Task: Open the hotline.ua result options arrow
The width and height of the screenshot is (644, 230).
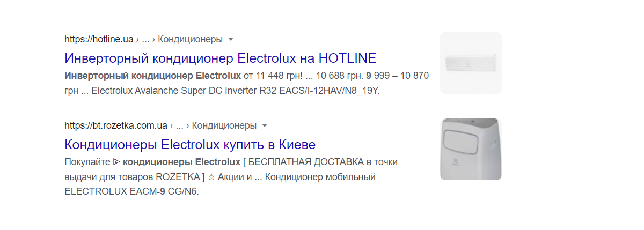Action: pyautogui.click(x=231, y=40)
